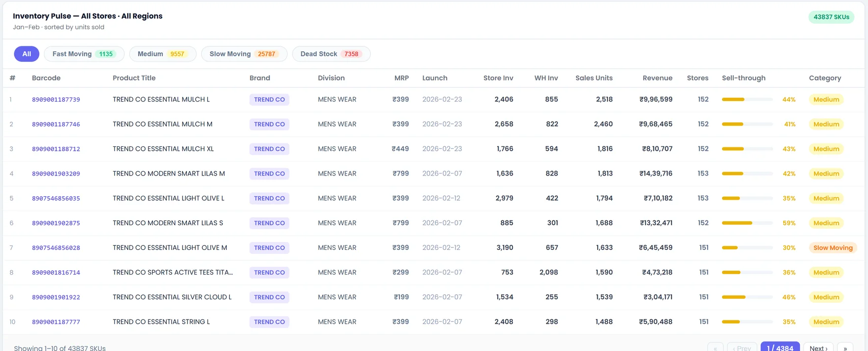Click TREND CO brand tag for SILVER CLOUD L
This screenshot has width=868, height=351.
click(x=269, y=297)
